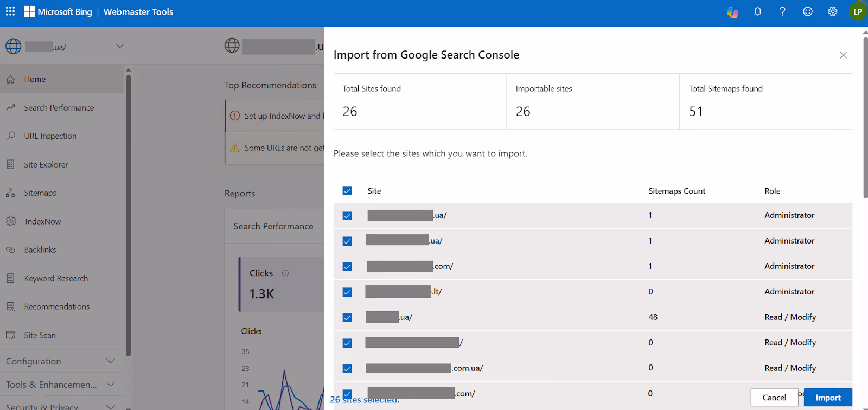
Task: Open the settings gear icon
Action: click(833, 11)
